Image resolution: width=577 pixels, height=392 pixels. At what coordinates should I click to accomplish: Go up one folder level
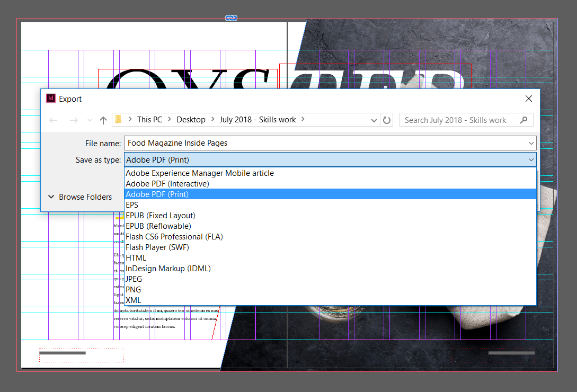pos(103,120)
